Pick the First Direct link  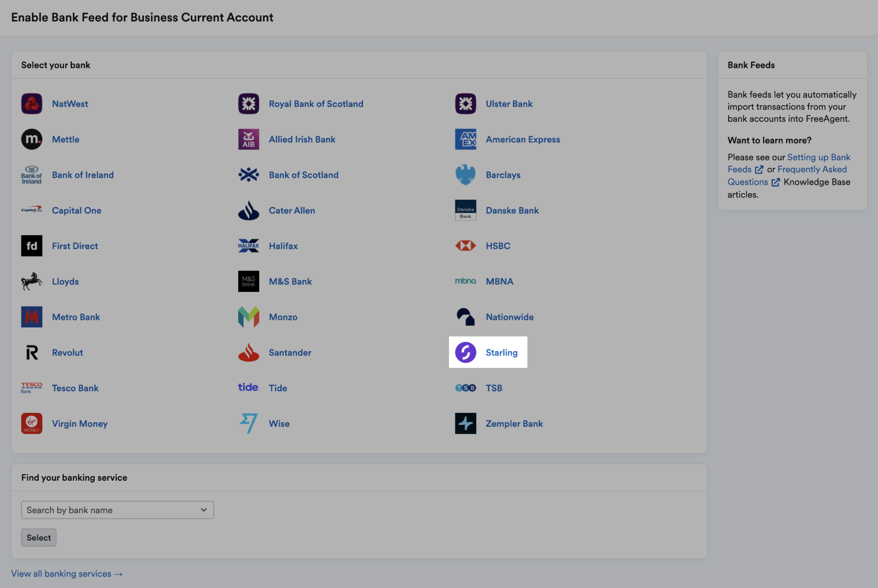(75, 246)
